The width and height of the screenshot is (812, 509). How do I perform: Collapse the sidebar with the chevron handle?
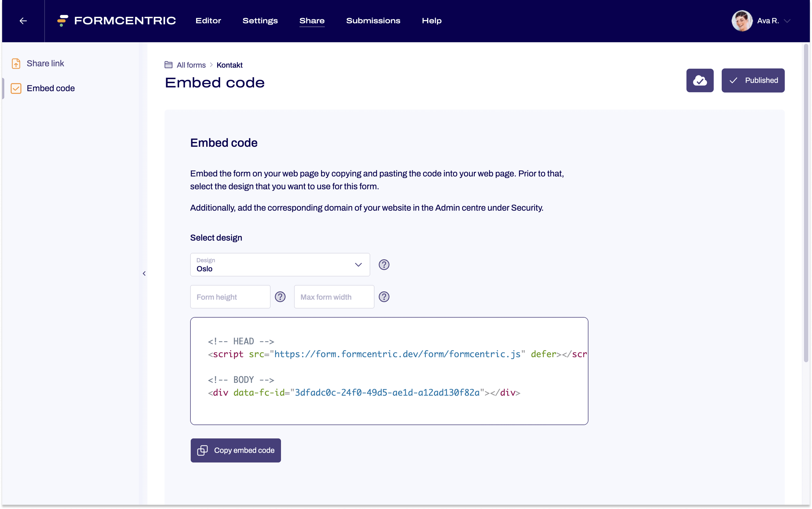point(144,273)
